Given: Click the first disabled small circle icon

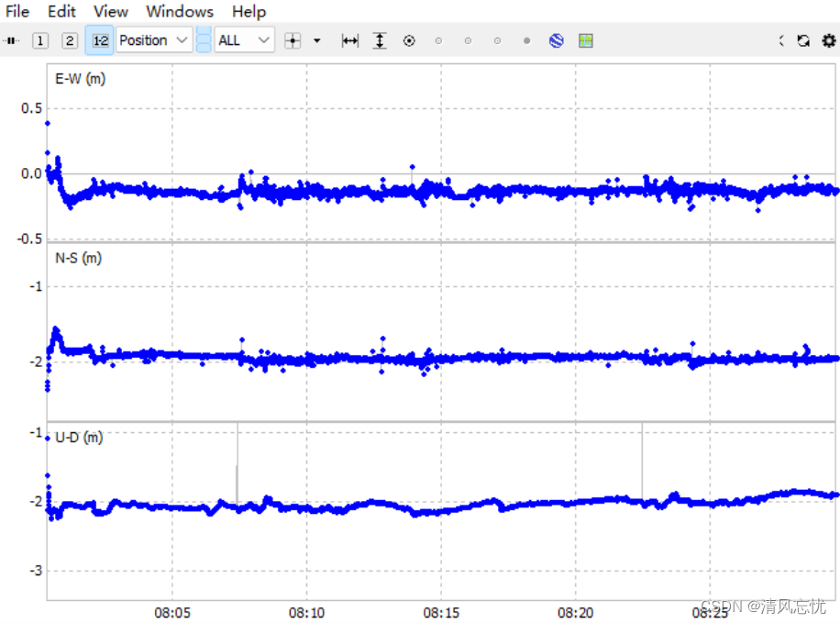Looking at the screenshot, I should pyautogui.click(x=438, y=40).
